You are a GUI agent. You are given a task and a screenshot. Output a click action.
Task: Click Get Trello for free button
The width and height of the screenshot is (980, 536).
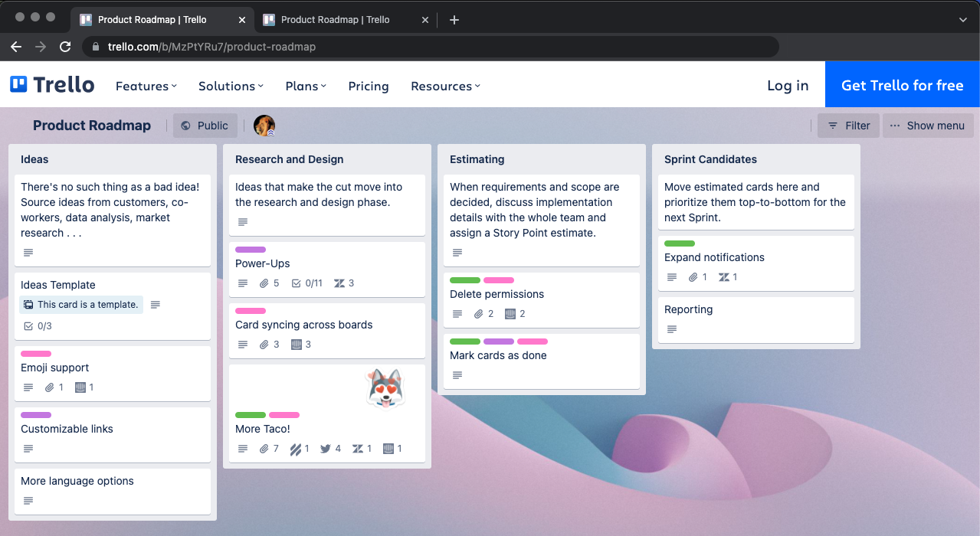(903, 84)
